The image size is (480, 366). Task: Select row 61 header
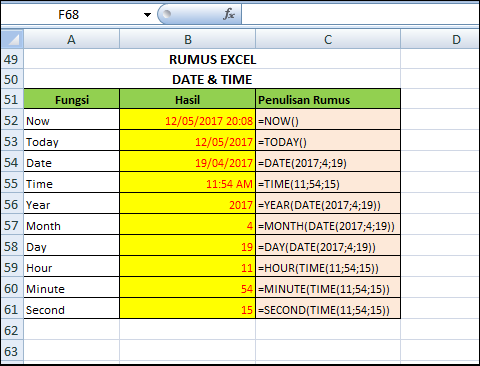tap(12, 309)
